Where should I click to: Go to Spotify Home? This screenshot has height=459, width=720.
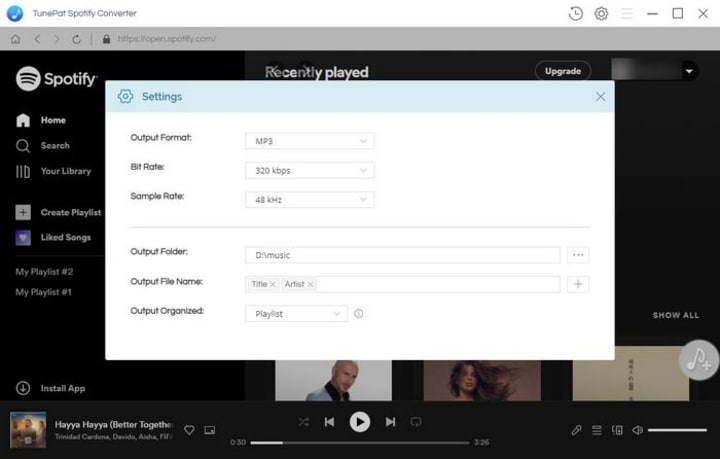pos(41,120)
